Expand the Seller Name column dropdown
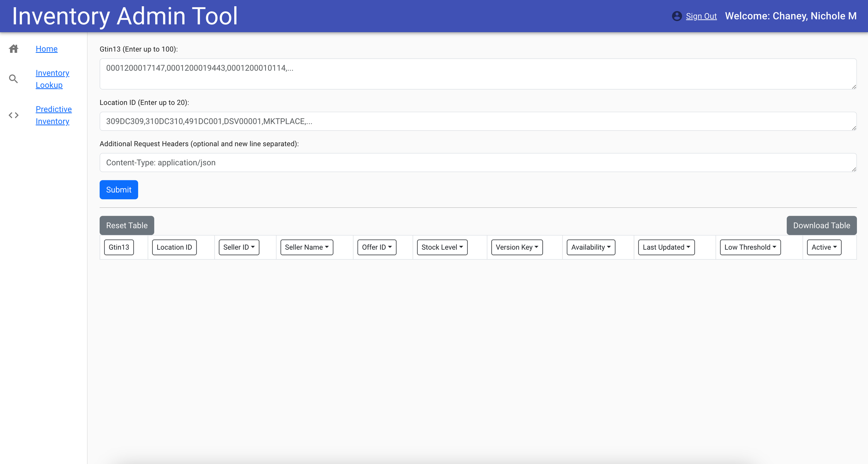The image size is (868, 464). (307, 247)
